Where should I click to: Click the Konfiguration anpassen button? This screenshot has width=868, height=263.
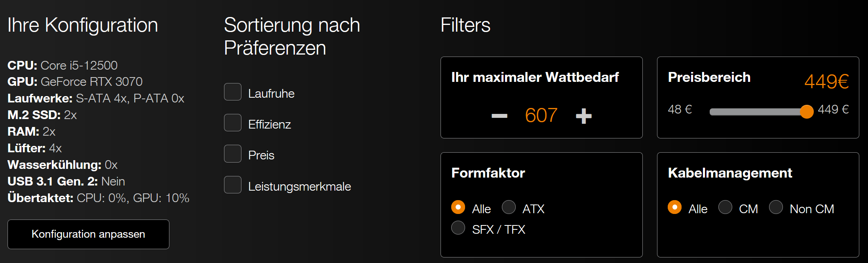(x=88, y=234)
